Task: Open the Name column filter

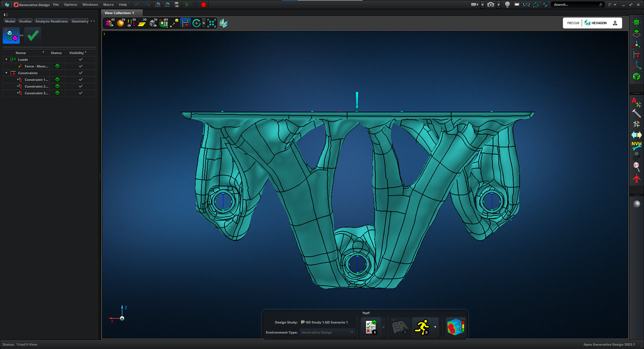Action: pos(43,52)
